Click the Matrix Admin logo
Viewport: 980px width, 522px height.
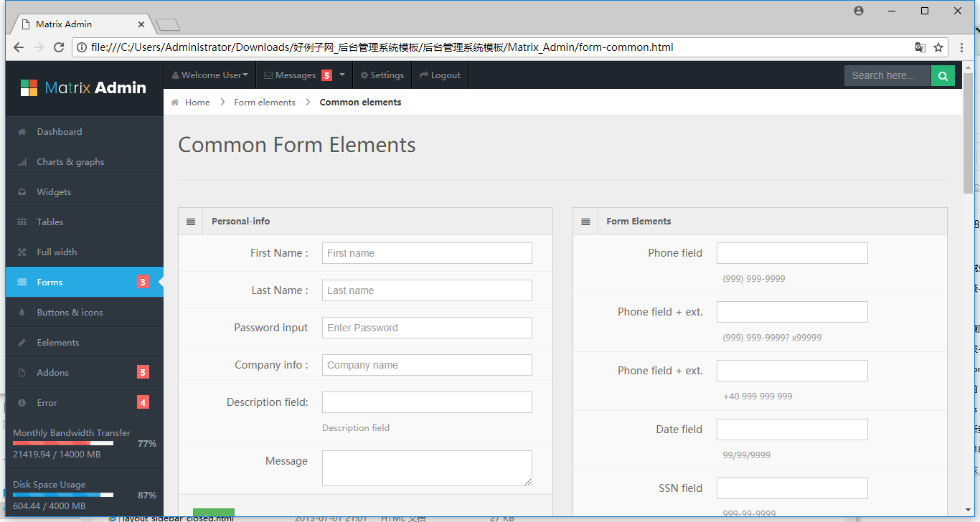coord(83,87)
